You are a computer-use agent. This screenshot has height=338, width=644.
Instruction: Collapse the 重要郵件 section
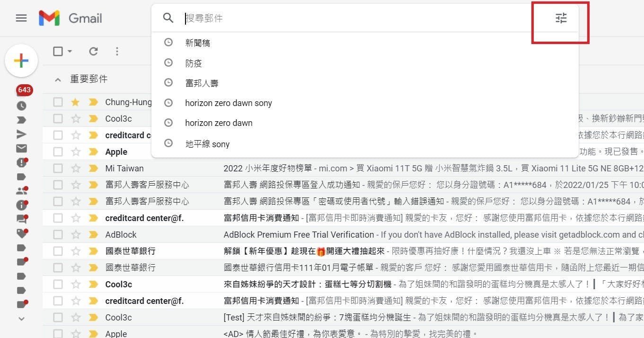[58, 80]
